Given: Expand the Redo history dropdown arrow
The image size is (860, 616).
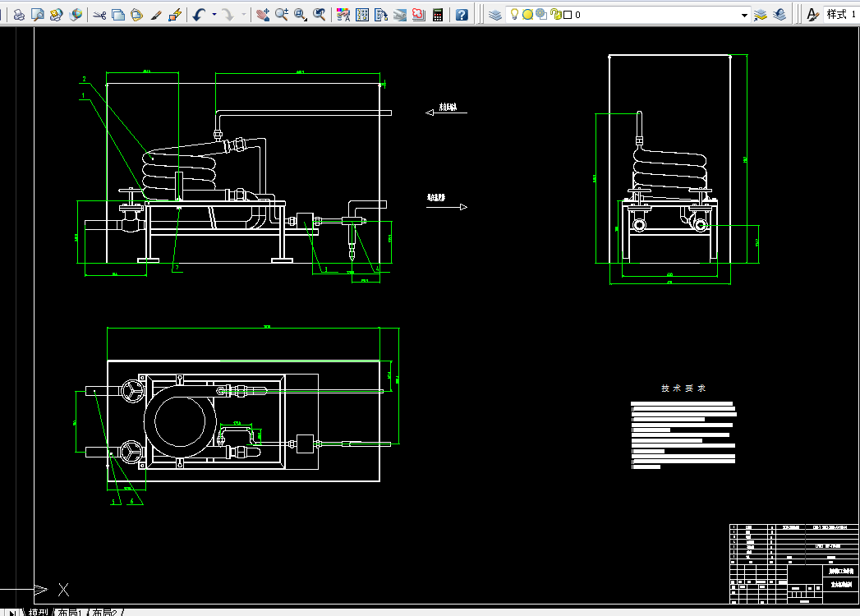Looking at the screenshot, I should tap(243, 15).
